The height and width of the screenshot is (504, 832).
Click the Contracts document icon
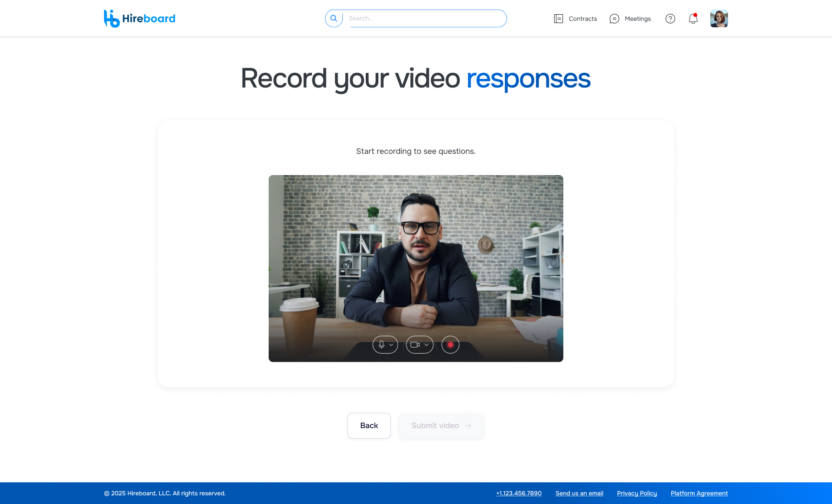[558, 19]
